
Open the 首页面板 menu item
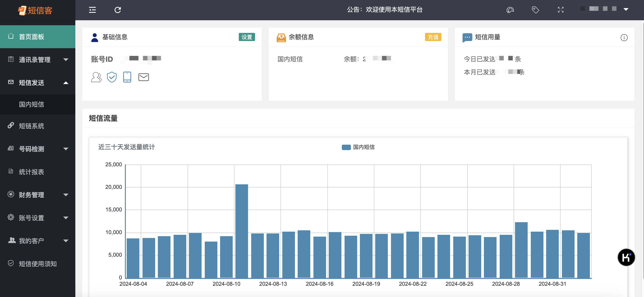37,37
